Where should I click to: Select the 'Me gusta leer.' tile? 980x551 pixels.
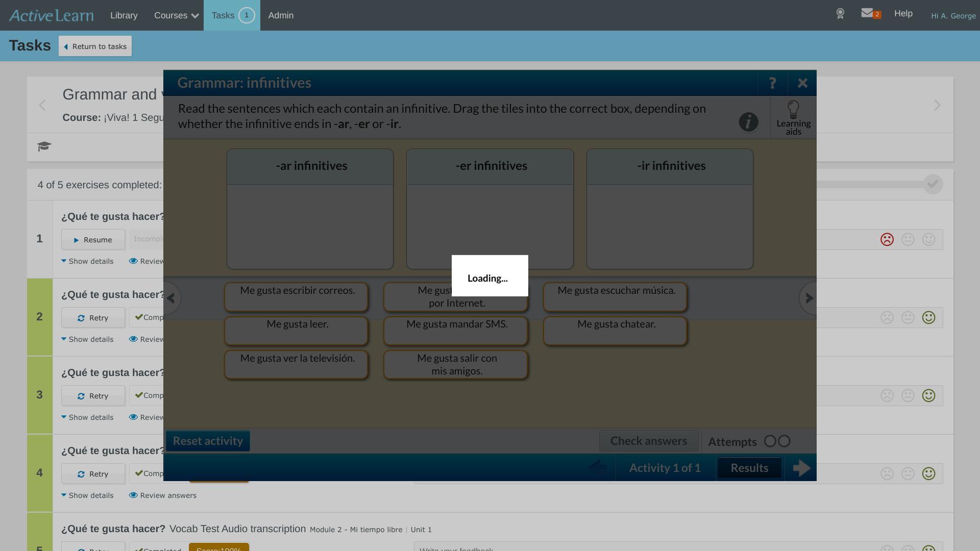(297, 331)
